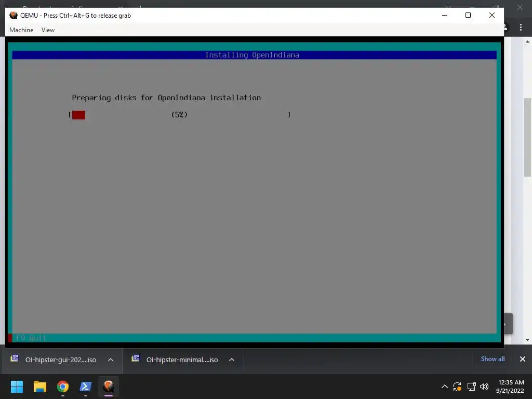Open File Explorer from the taskbar
The width and height of the screenshot is (532, 399).
click(x=39, y=387)
